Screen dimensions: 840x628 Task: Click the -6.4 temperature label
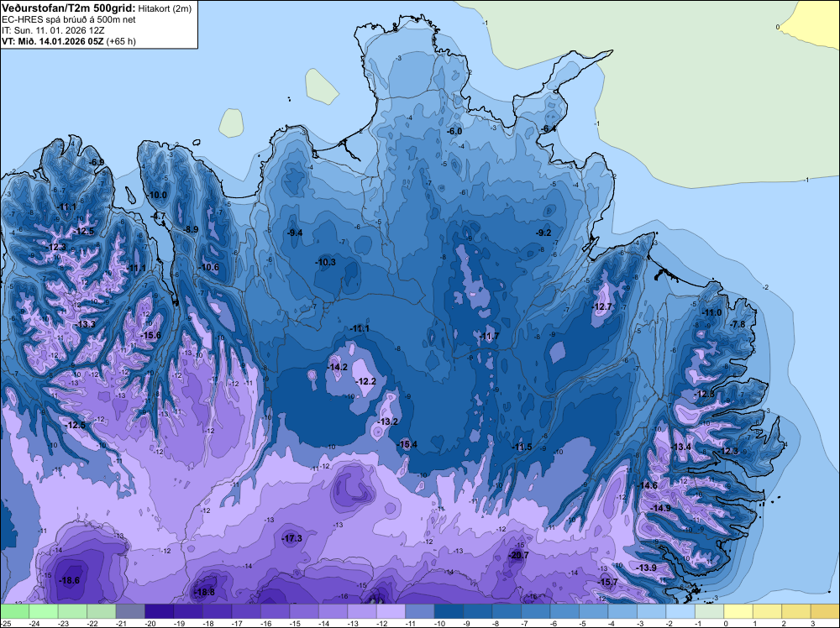pos(549,129)
